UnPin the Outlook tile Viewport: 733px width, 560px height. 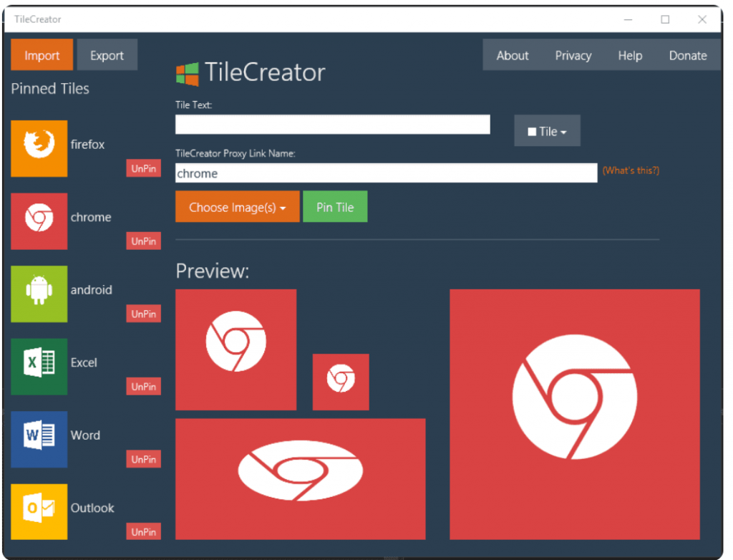pos(143,531)
